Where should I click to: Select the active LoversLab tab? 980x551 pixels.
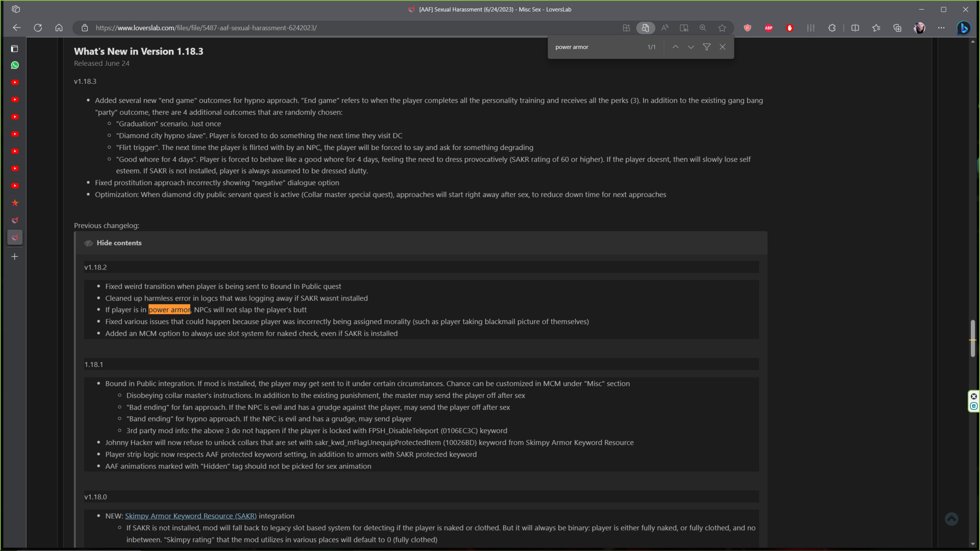click(15, 238)
